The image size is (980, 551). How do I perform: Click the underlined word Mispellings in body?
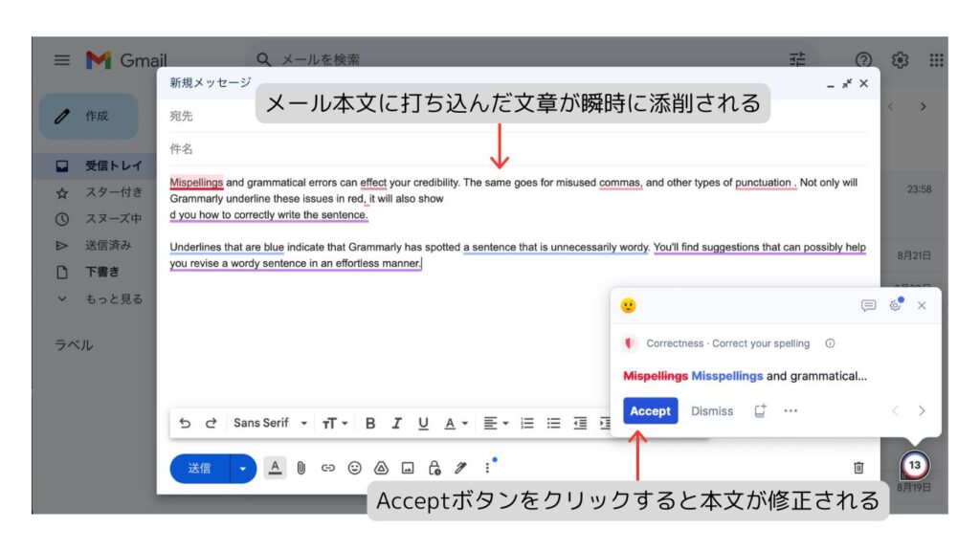(x=196, y=183)
